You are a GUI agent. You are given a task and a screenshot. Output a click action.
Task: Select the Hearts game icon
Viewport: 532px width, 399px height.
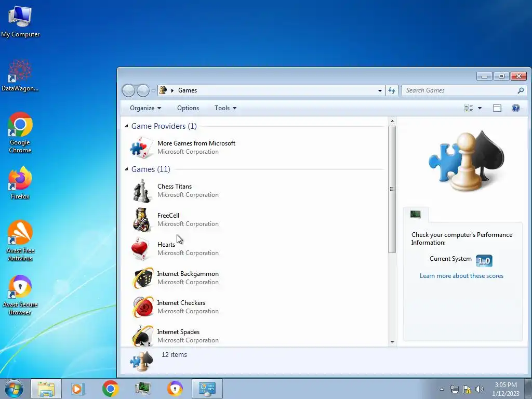(x=141, y=249)
